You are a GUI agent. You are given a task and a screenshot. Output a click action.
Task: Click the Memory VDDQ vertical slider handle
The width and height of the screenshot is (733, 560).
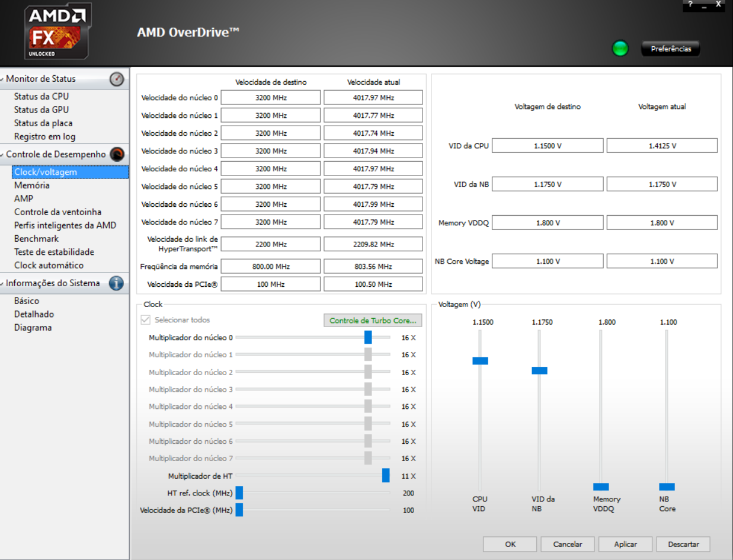(x=601, y=487)
